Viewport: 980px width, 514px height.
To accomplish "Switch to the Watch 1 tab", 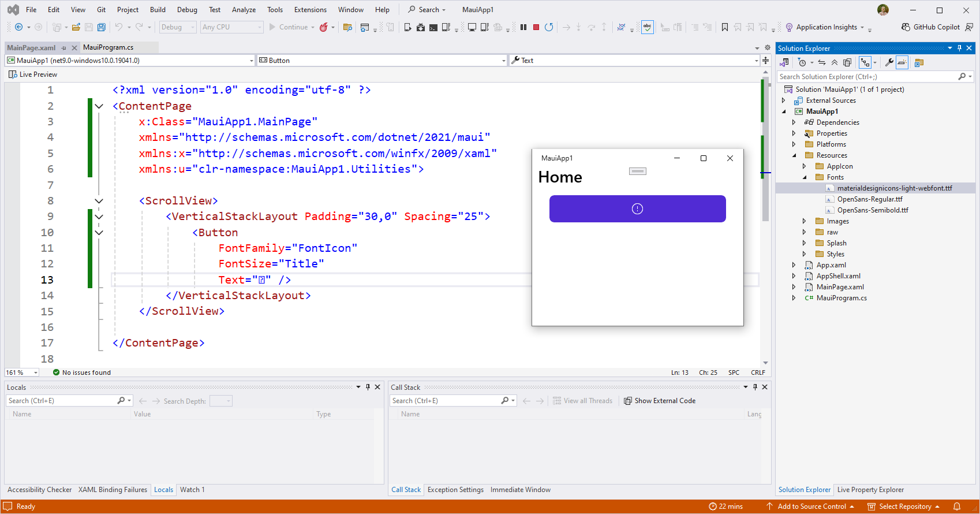I will [x=192, y=490].
